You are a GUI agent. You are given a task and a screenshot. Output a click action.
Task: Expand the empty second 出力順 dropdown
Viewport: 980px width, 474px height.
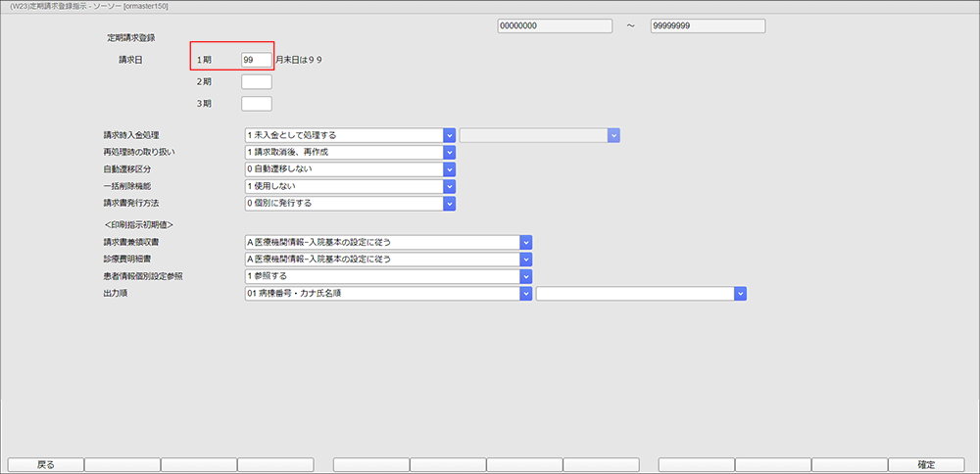tap(740, 293)
